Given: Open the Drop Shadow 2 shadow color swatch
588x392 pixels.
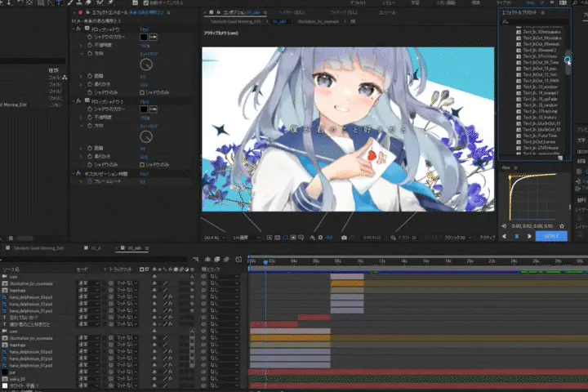Looking at the screenshot, I should 144,109.
